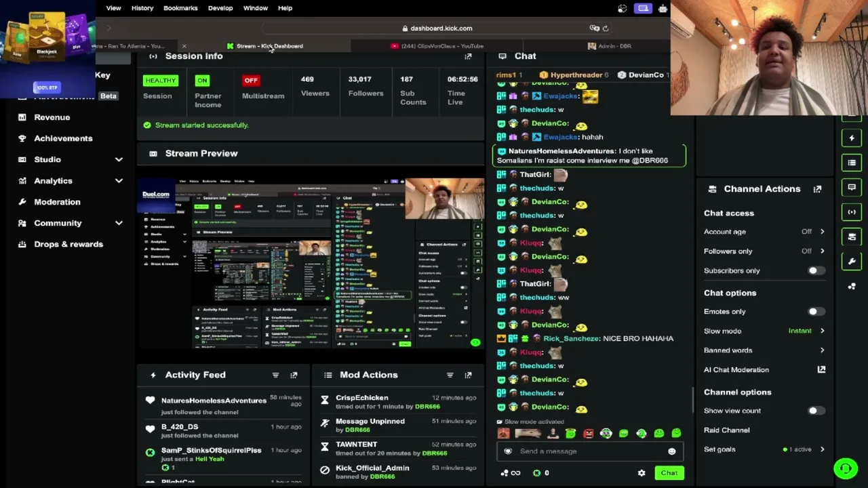
Task: Open the Drops & rewards page
Action: pyautogui.click(x=68, y=244)
